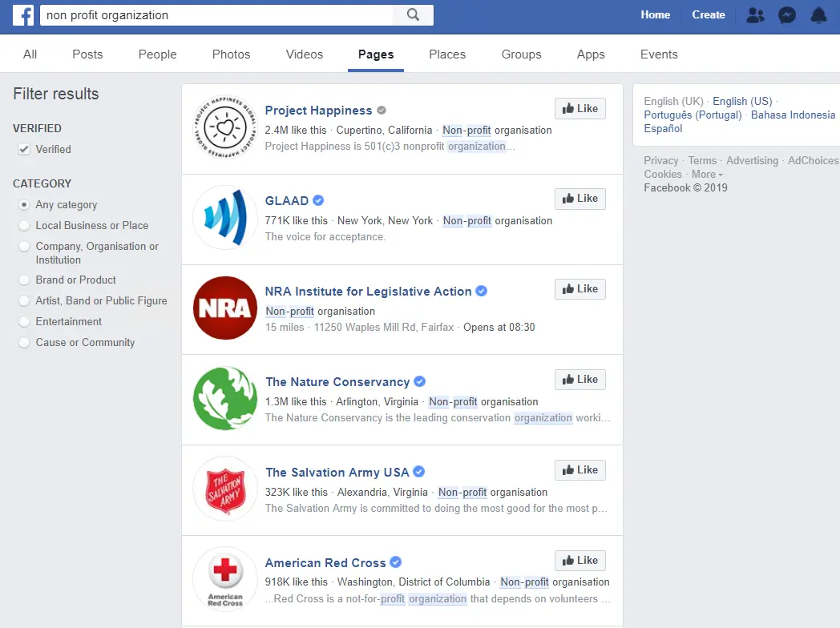The width and height of the screenshot is (840, 628).
Task: Expand the More footer dropdown
Action: (x=707, y=174)
